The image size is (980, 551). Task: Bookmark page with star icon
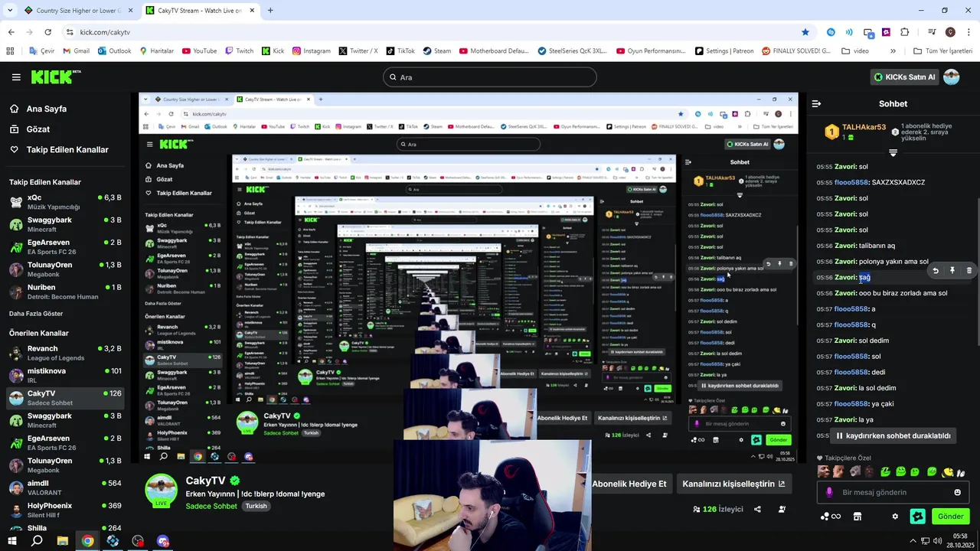pyautogui.click(x=805, y=32)
